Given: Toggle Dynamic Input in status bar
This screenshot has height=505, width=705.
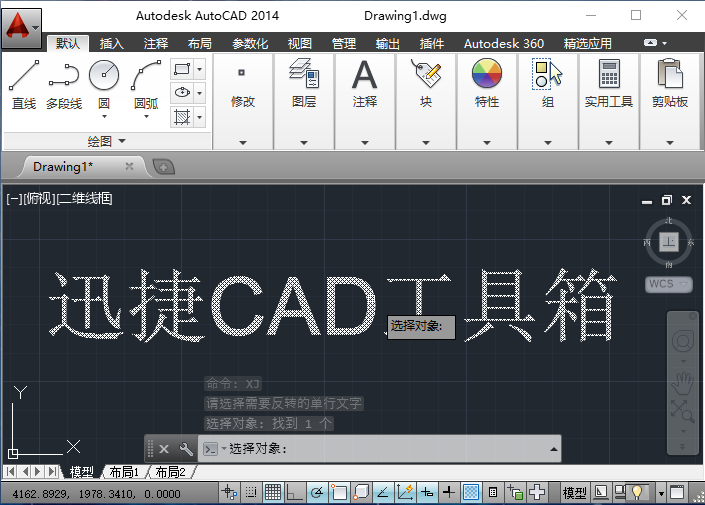Looking at the screenshot, I should (x=427, y=493).
